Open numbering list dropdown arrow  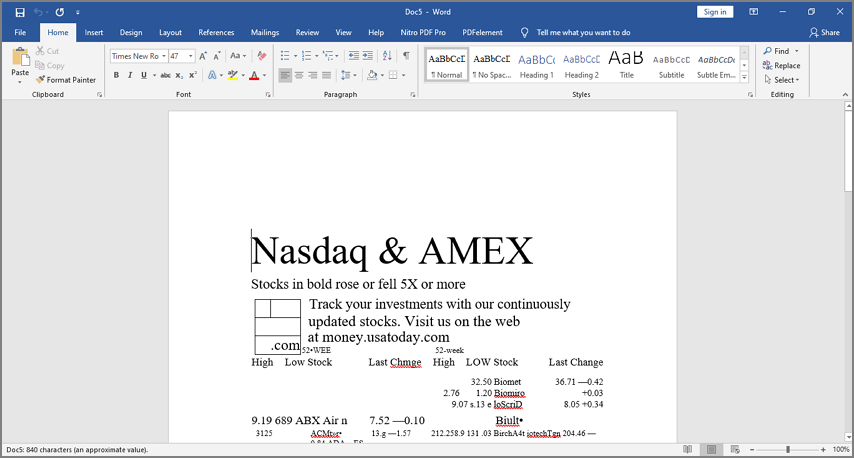pos(317,56)
